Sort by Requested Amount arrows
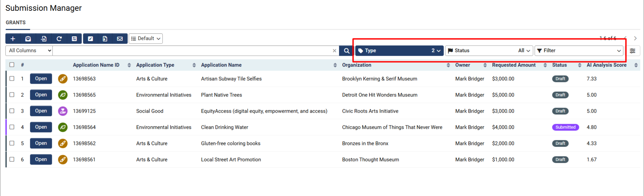 click(545, 65)
